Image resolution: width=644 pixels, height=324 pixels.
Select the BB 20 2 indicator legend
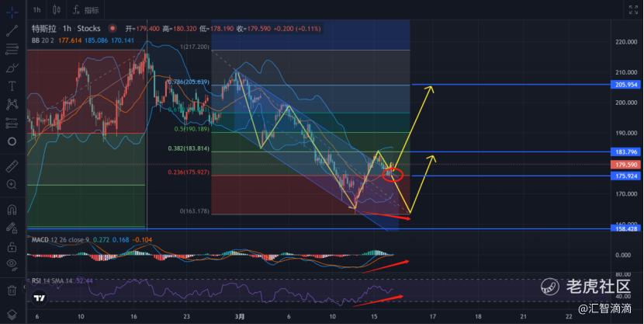[x=43, y=40]
